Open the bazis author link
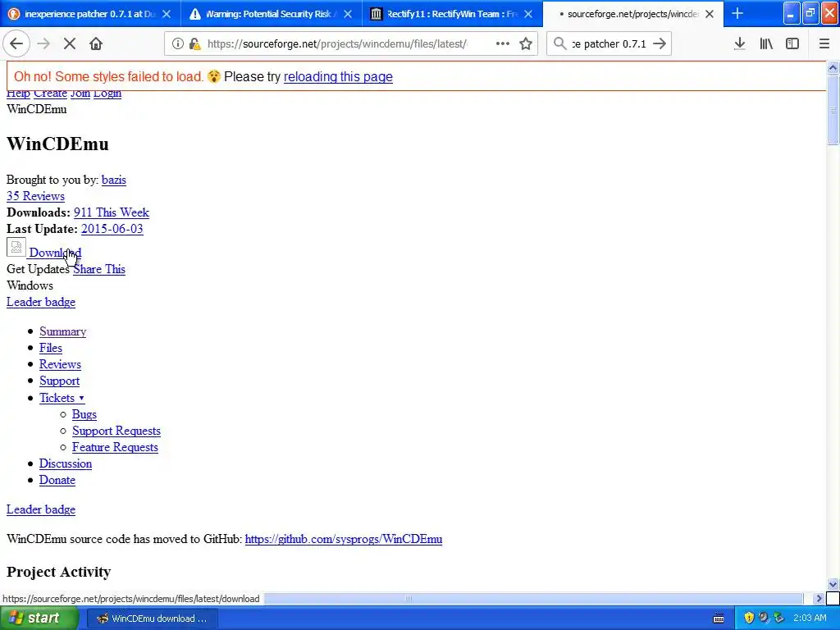 pos(113,180)
